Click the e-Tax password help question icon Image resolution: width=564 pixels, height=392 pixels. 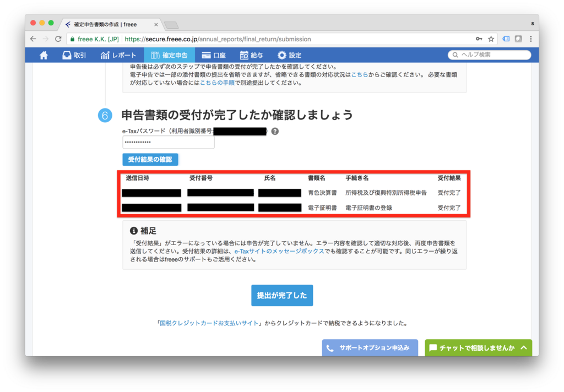275,131
